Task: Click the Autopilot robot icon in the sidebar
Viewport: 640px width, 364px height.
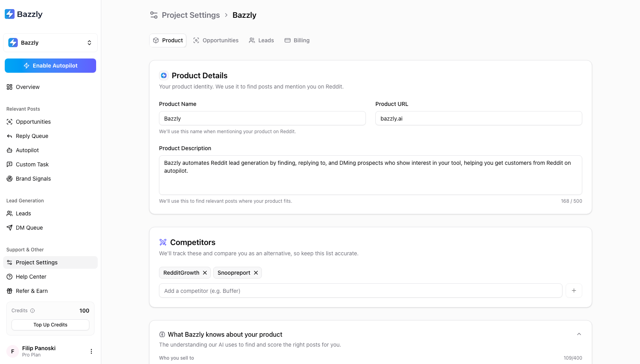Action: pos(9,150)
